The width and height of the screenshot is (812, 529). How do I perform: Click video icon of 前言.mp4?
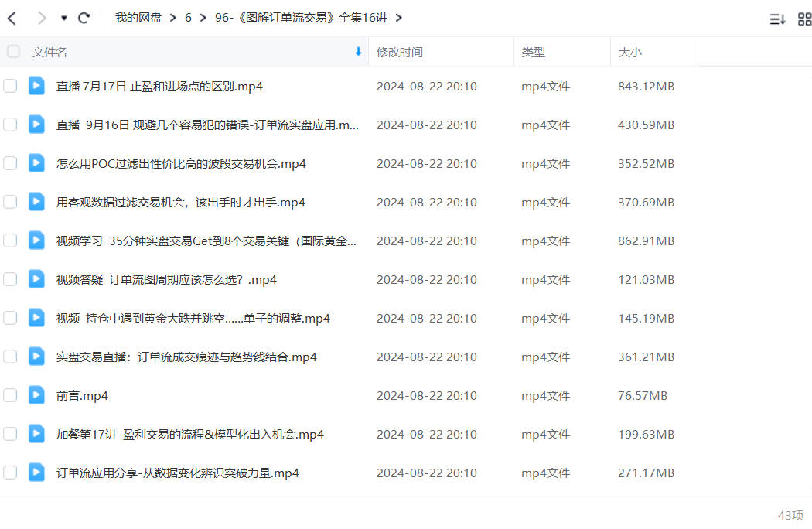click(36, 394)
